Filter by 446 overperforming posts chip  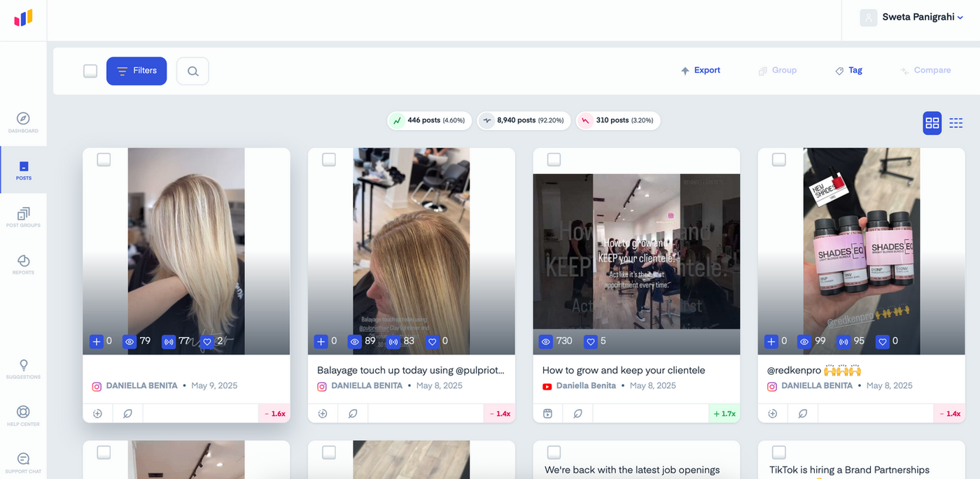(x=429, y=120)
